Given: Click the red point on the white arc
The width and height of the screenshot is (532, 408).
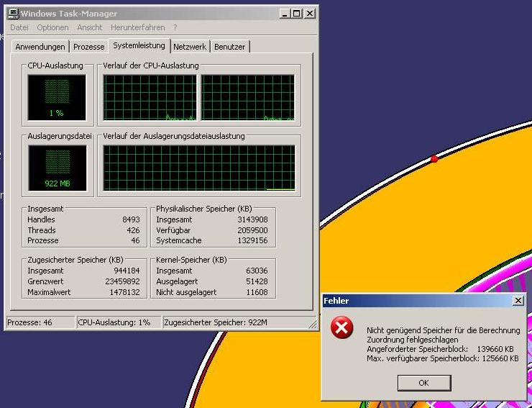Looking at the screenshot, I should [x=434, y=158].
